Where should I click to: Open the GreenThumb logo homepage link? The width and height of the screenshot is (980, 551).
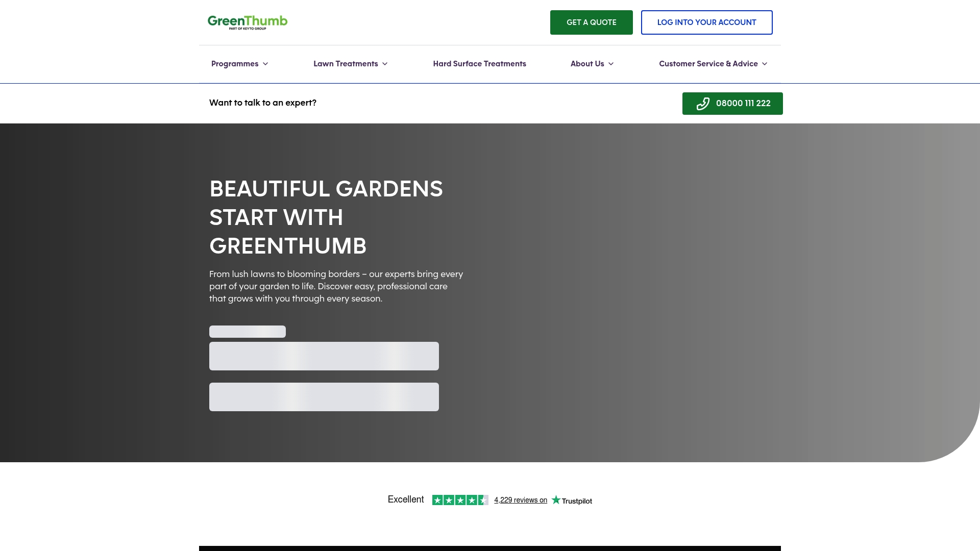point(248,22)
